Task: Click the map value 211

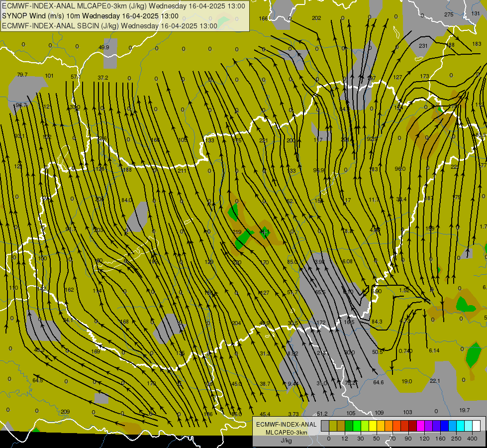Action: pyautogui.click(x=182, y=171)
